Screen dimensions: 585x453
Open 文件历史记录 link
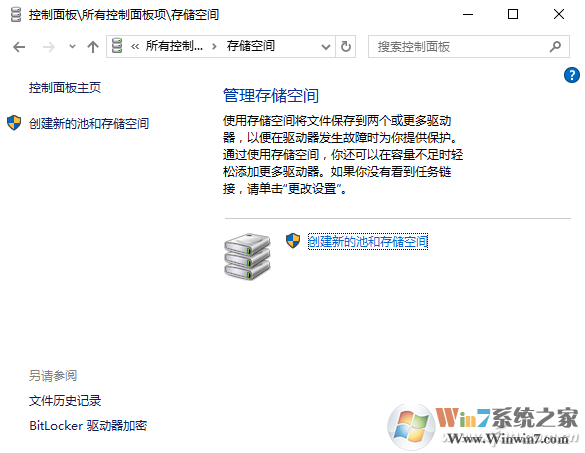pos(65,401)
